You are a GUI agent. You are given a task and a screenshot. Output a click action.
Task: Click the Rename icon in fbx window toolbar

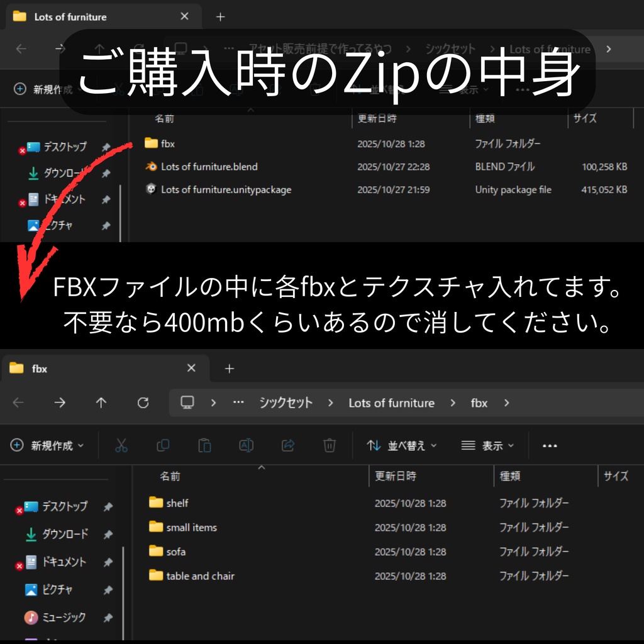pos(246,445)
